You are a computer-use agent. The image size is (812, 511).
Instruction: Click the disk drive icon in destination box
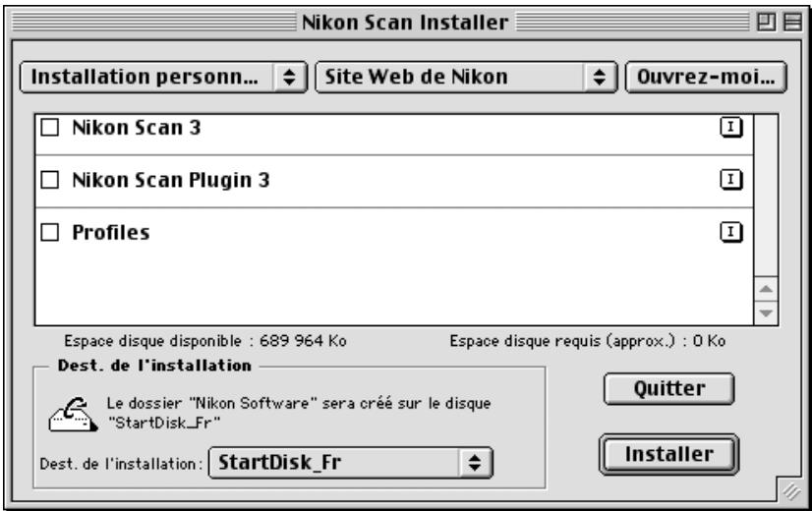point(73,414)
